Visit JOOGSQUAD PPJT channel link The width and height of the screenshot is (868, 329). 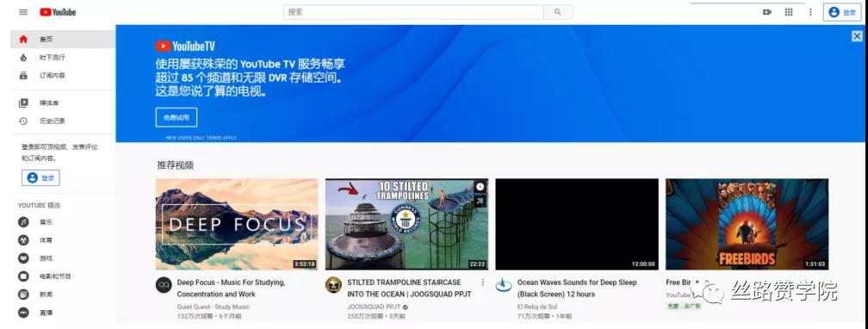375,307
